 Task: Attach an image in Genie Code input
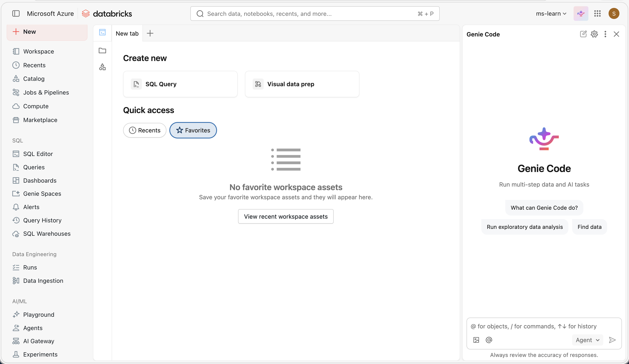[x=476, y=340]
